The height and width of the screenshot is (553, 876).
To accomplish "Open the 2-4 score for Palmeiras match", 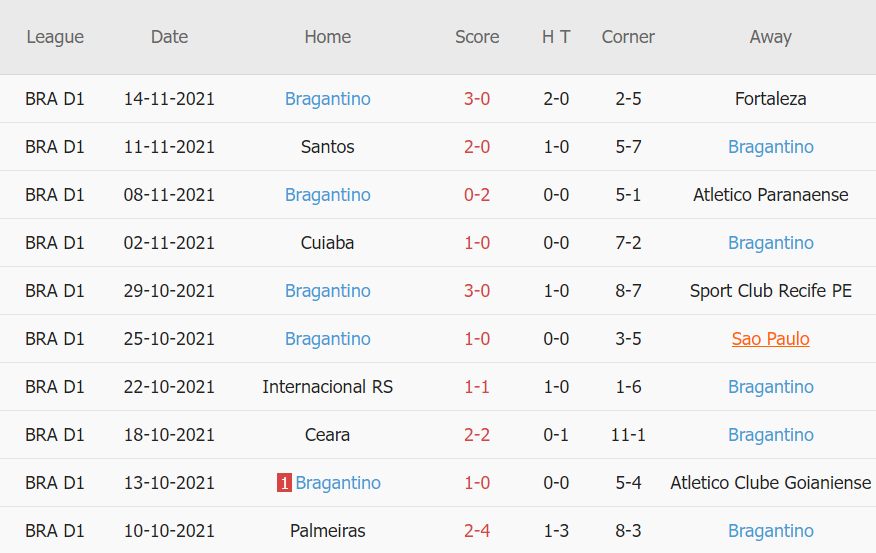I will click(x=477, y=531).
